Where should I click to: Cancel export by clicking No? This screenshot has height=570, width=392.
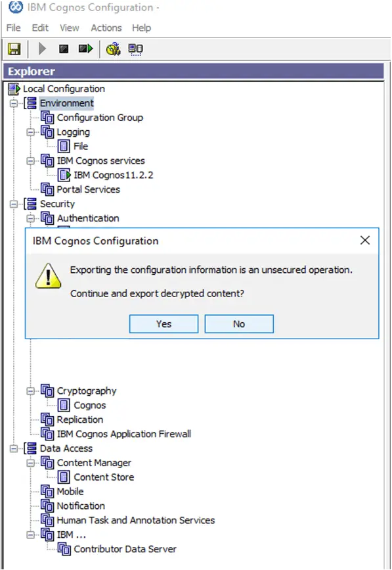[239, 324]
